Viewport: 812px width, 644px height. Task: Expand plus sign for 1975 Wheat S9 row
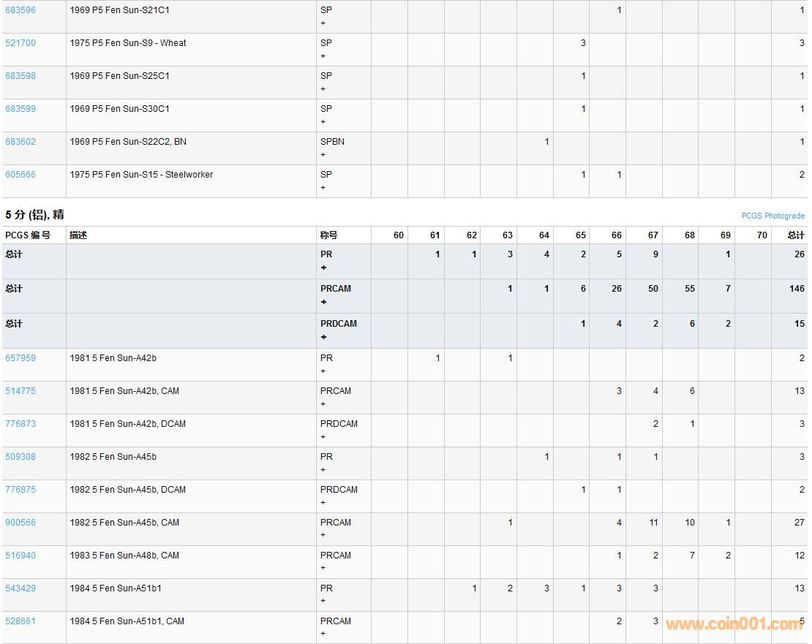pyautogui.click(x=323, y=56)
